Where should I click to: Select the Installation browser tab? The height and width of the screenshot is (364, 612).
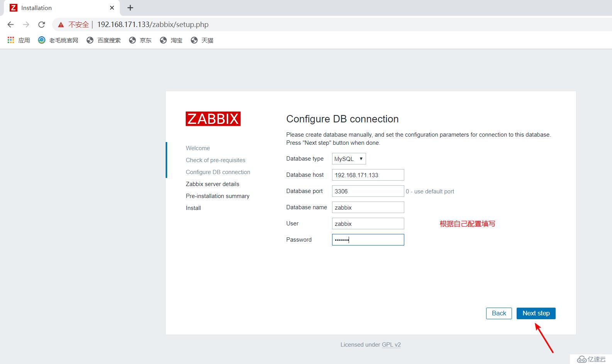coord(62,8)
